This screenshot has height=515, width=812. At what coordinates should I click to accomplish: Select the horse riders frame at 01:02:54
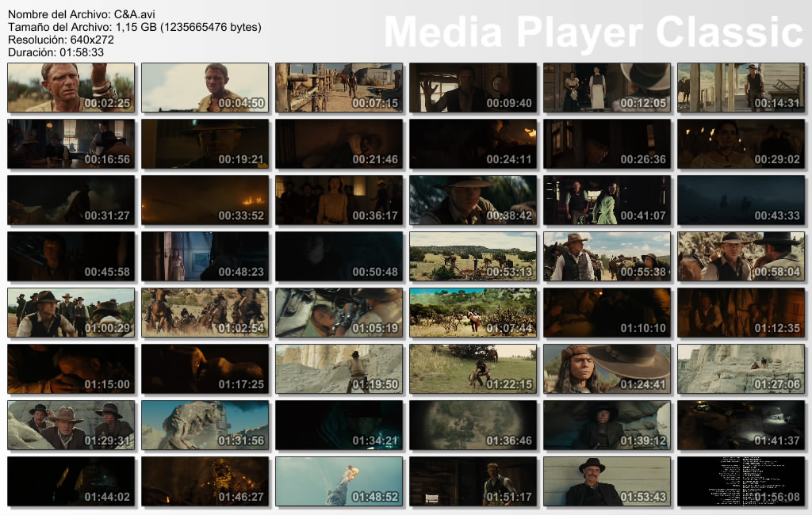click(205, 313)
